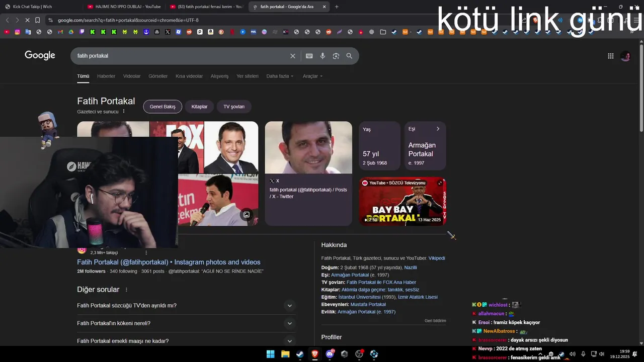This screenshot has width=644, height=362.
Task: Switch to Videolar tab
Action: [x=132, y=76]
